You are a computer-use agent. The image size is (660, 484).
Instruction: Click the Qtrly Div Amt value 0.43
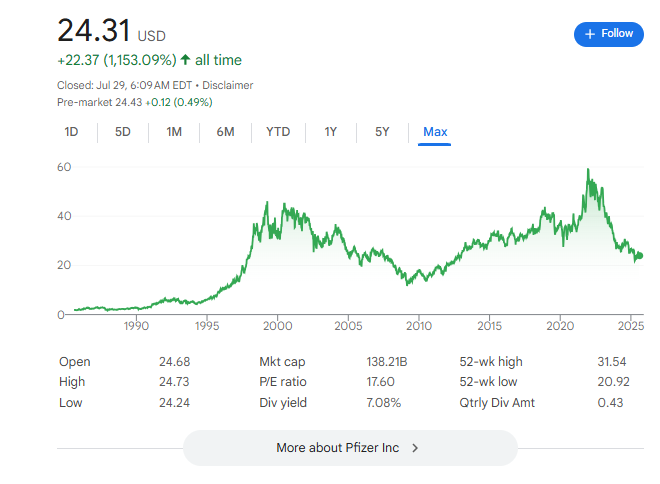coord(610,403)
